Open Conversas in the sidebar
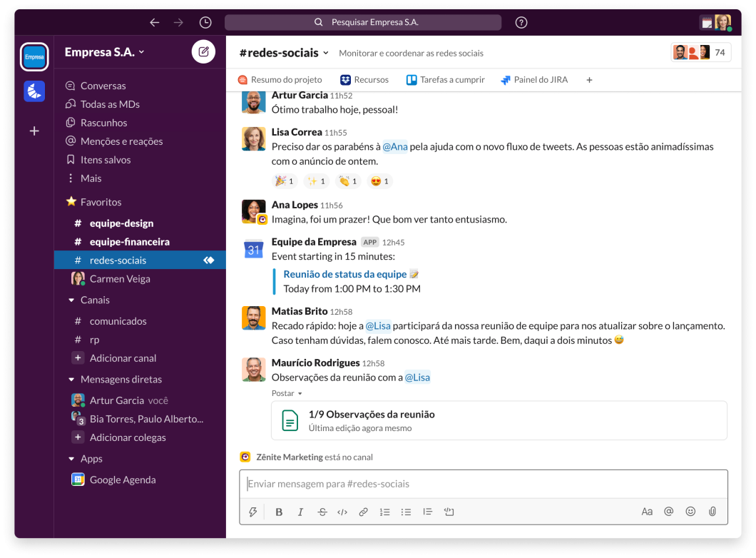756x558 pixels. [96, 86]
